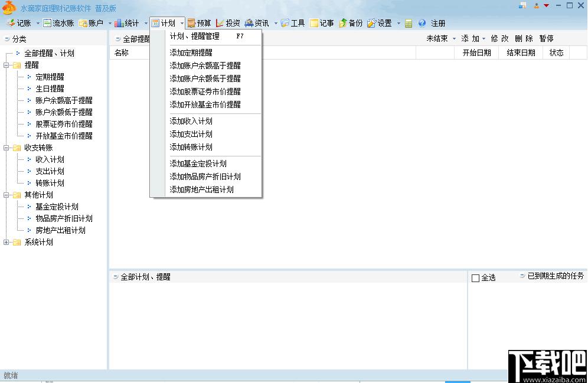
Task: Click the 注册 register button
Action: [x=438, y=23]
